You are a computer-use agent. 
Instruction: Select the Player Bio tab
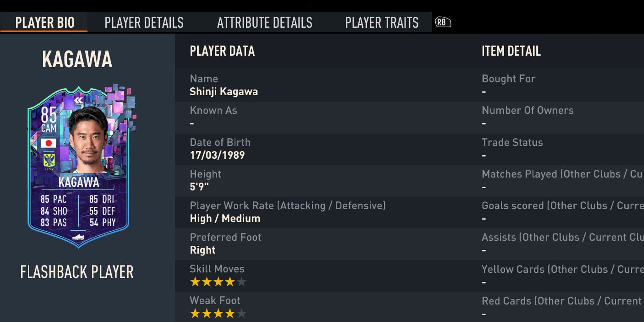[45, 23]
